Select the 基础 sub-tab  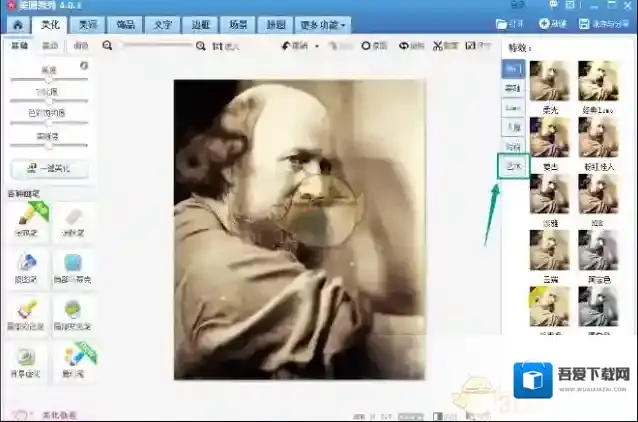pyautogui.click(x=20, y=46)
